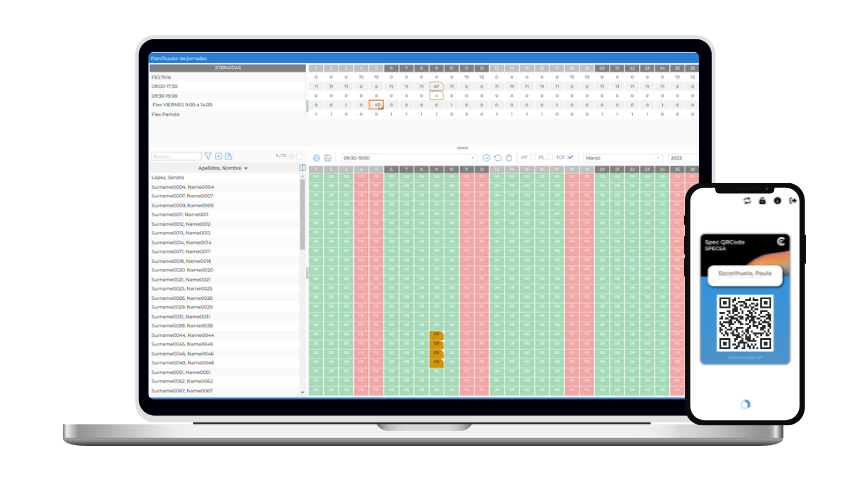Select employee Surname0062, Name0062
Screen dimensions: 846x481
[x=224, y=381]
